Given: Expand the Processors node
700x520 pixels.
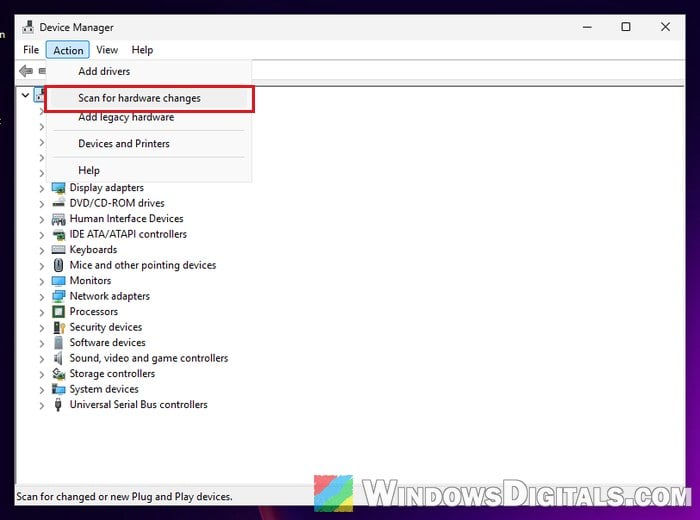Looking at the screenshot, I should tap(42, 312).
